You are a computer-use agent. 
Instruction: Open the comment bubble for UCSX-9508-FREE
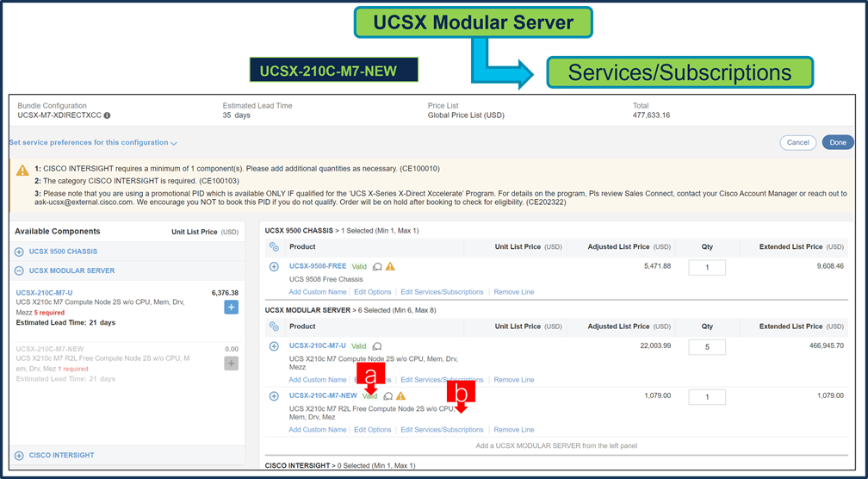click(x=377, y=267)
